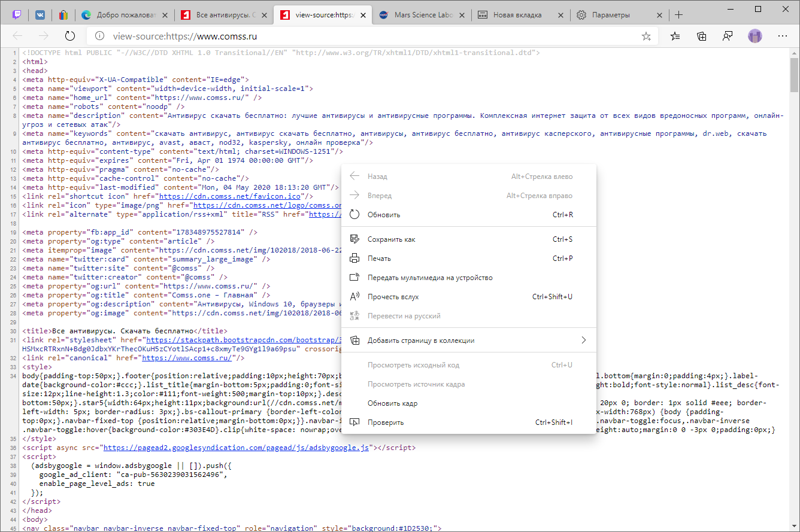Switch to the 'Параметры' settings tab
Screen dimensions: 800x532
click(x=619, y=15)
